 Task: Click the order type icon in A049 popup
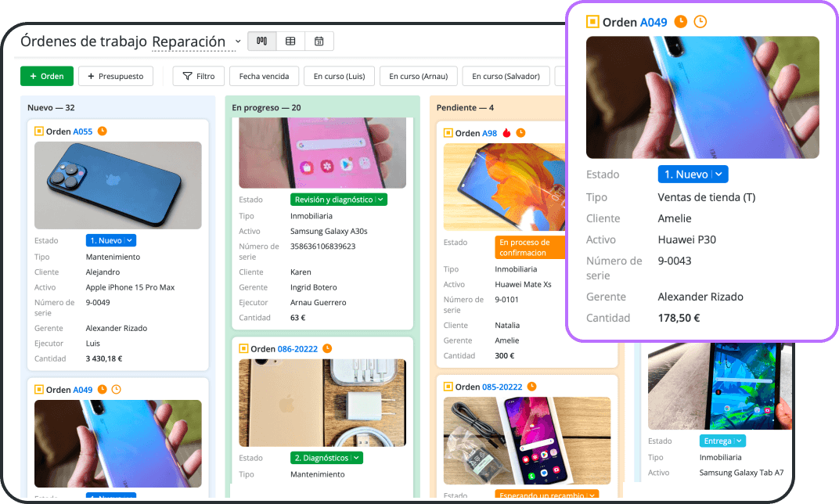(x=592, y=21)
